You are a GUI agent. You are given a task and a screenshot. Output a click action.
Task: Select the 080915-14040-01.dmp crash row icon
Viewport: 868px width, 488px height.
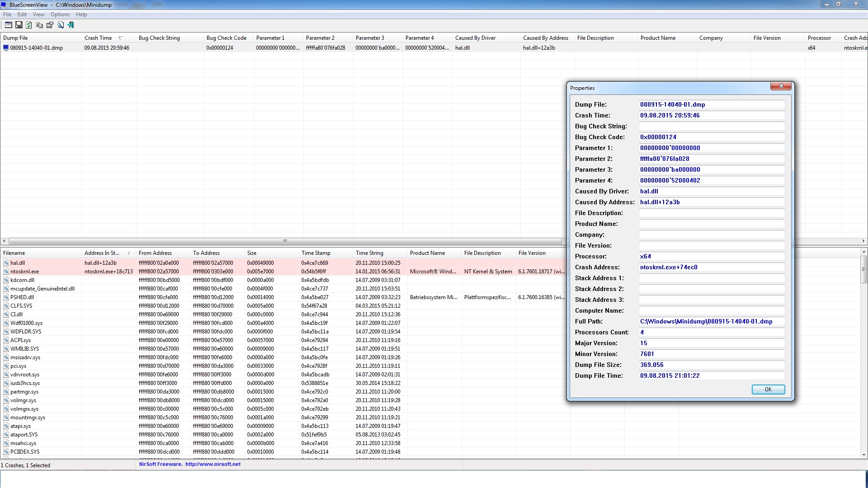[6, 48]
